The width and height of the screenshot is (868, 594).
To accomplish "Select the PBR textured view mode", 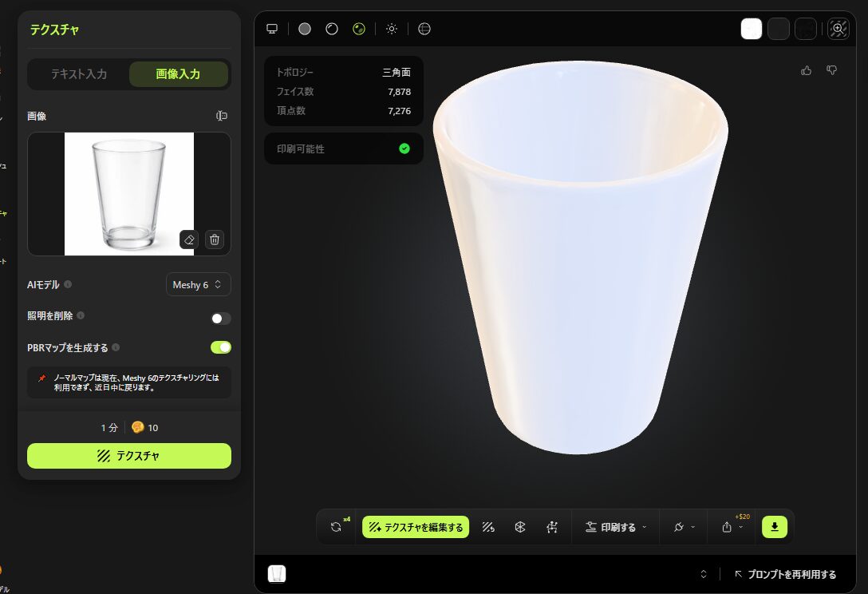I will (x=359, y=29).
